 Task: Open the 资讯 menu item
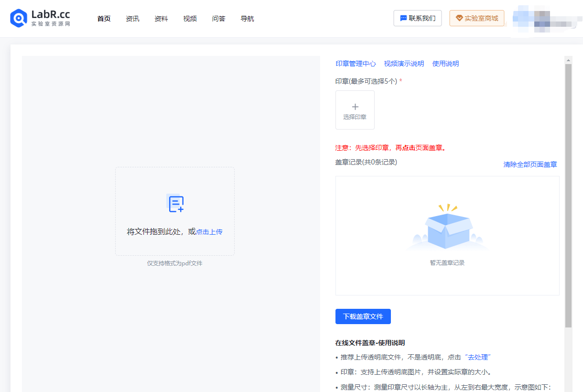pyautogui.click(x=132, y=19)
